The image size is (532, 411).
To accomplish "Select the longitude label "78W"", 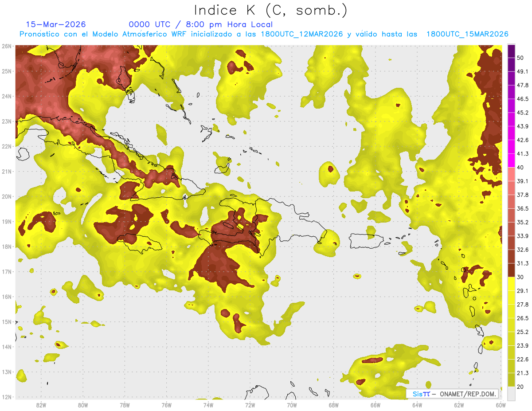I will 125,405.
